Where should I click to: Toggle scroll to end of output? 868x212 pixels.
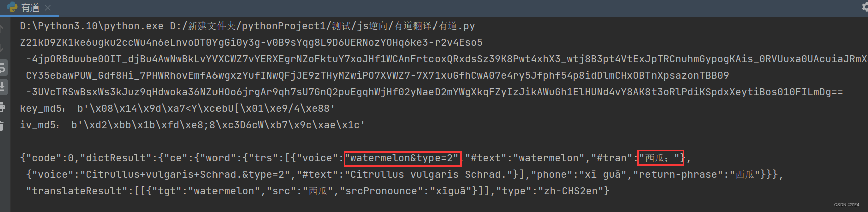tap(3, 87)
